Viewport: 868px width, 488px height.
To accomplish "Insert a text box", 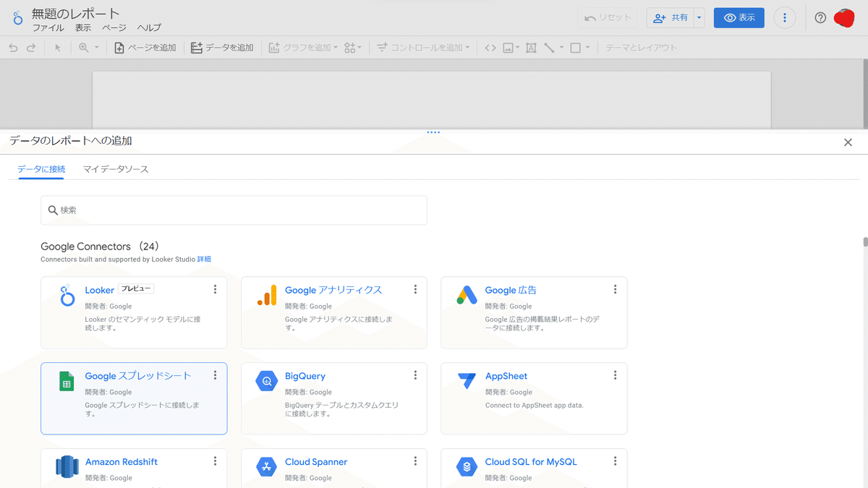I will (531, 48).
